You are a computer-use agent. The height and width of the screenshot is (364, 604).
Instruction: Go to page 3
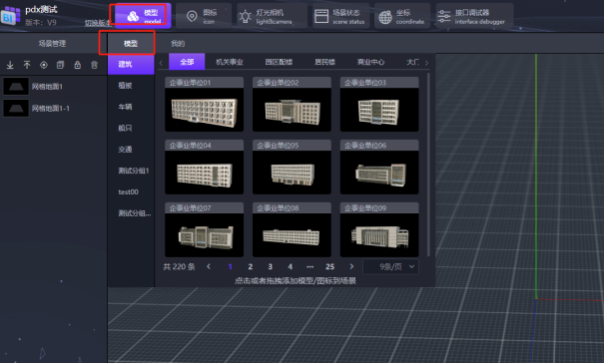[270, 266]
